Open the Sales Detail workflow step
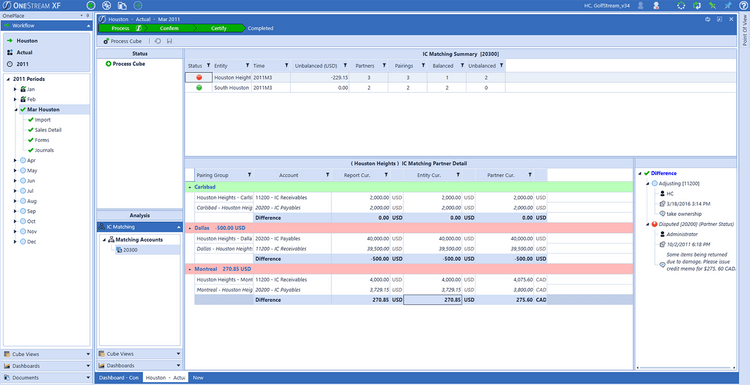Screen dimensions: 750x385 (48, 130)
